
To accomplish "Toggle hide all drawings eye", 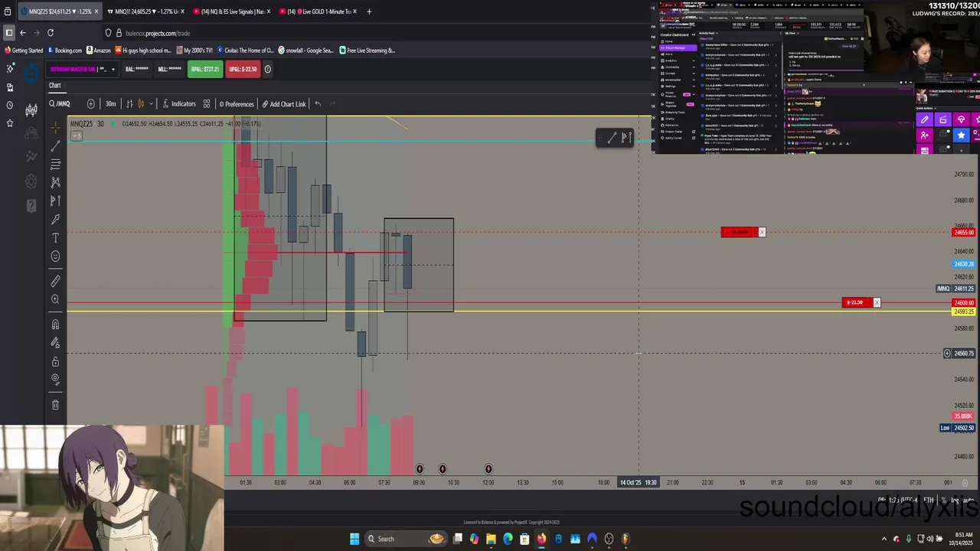I will pos(55,380).
